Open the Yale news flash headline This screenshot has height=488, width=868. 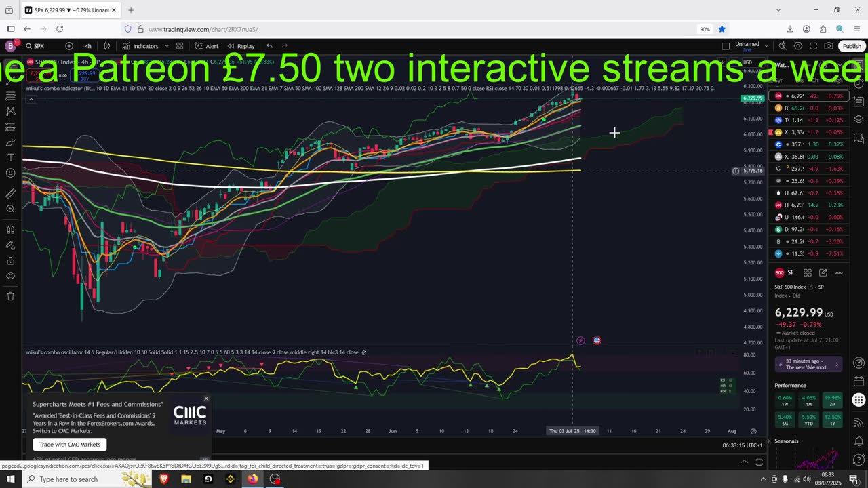click(809, 364)
